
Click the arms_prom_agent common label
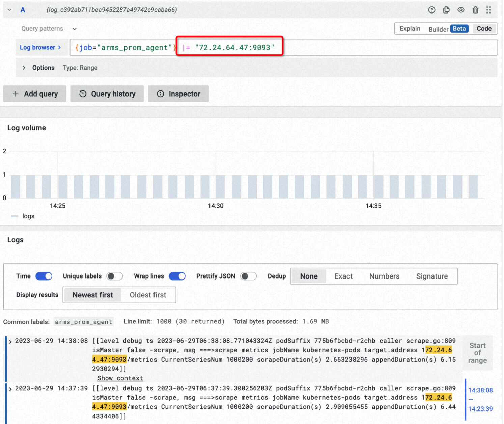pyautogui.click(x=83, y=322)
